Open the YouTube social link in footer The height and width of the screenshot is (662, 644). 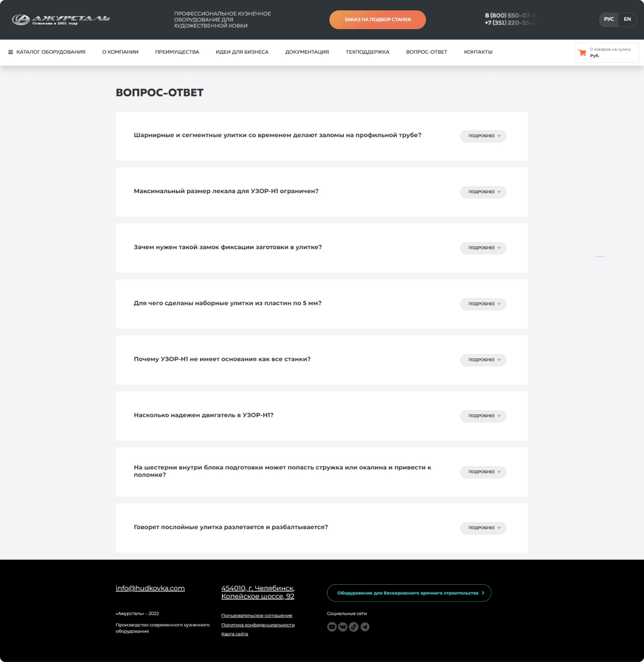(332, 627)
